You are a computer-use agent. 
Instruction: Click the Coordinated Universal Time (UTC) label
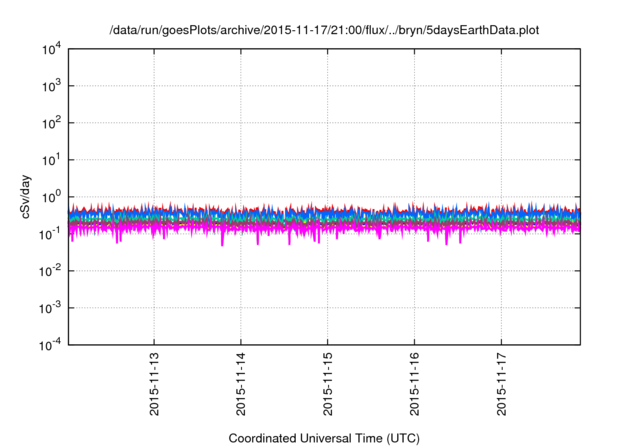pyautogui.click(x=324, y=438)
